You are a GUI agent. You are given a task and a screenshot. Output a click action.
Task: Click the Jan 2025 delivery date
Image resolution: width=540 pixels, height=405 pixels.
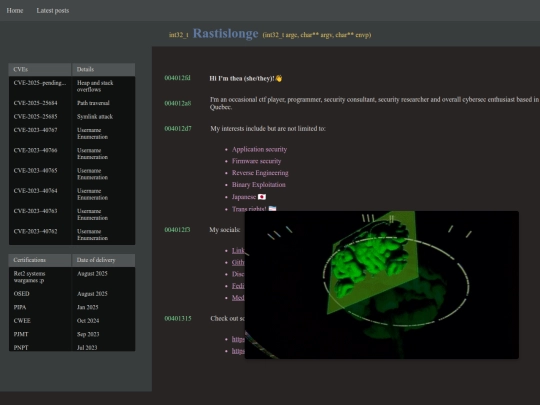pyautogui.click(x=88, y=307)
